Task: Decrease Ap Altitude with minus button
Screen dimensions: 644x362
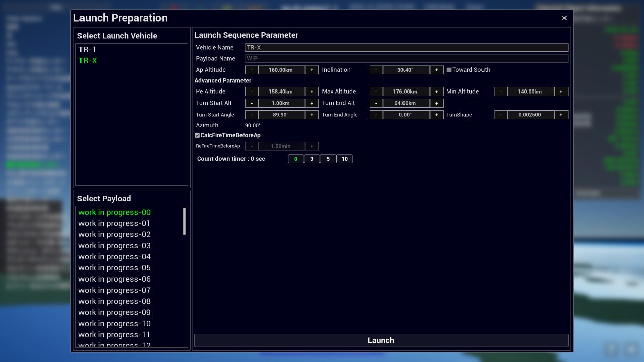Action: pyautogui.click(x=252, y=70)
